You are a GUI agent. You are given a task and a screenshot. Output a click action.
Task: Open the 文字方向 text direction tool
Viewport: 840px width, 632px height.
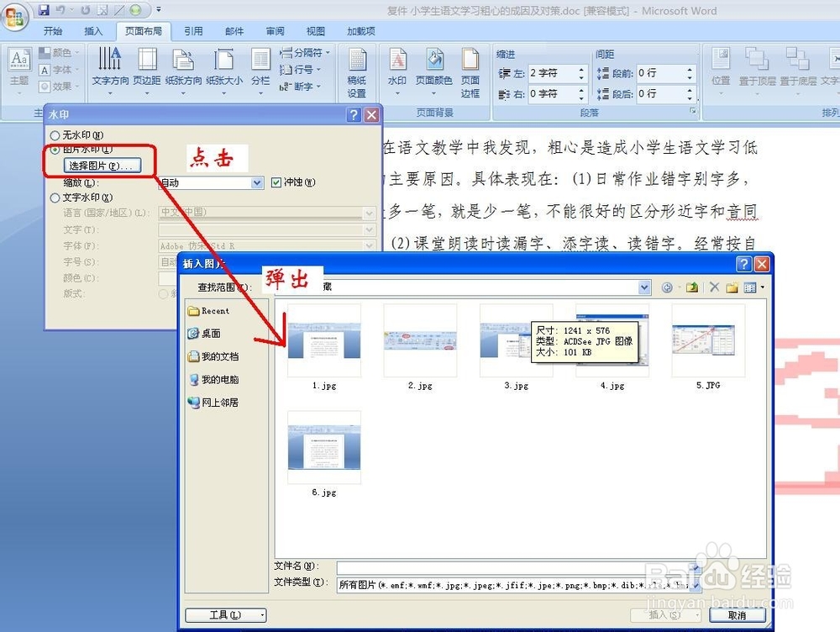(x=110, y=71)
